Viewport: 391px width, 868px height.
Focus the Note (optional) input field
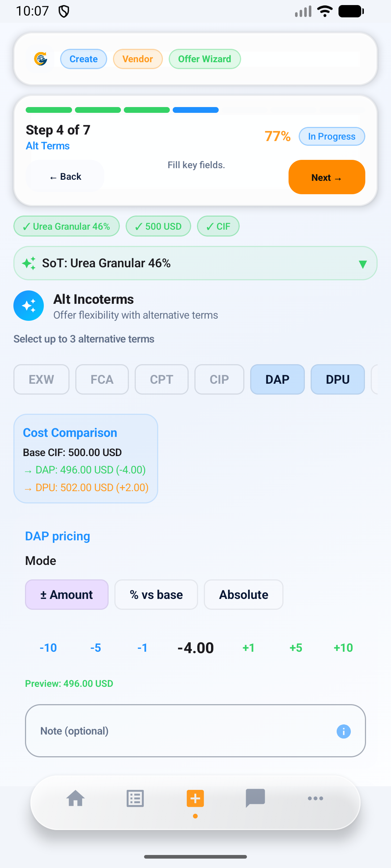pos(181,731)
